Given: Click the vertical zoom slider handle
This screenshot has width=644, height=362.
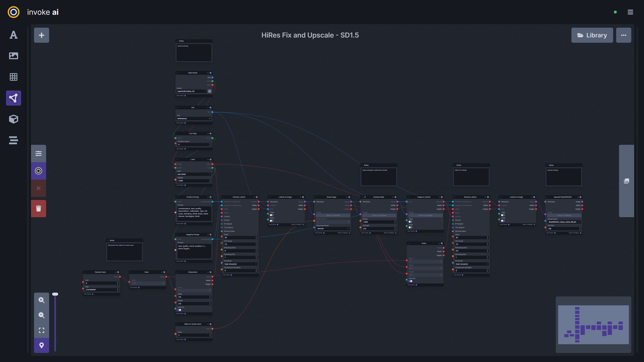Looking at the screenshot, I should click(55, 294).
